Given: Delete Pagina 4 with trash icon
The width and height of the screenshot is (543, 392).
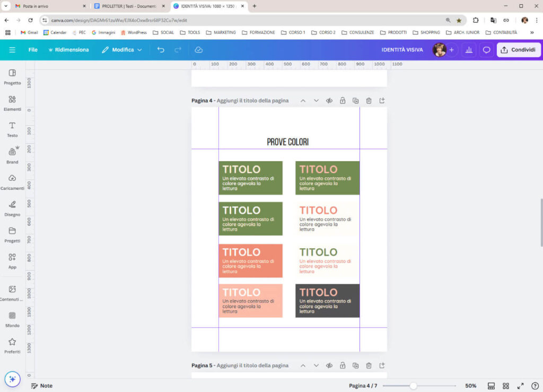Looking at the screenshot, I should point(369,101).
